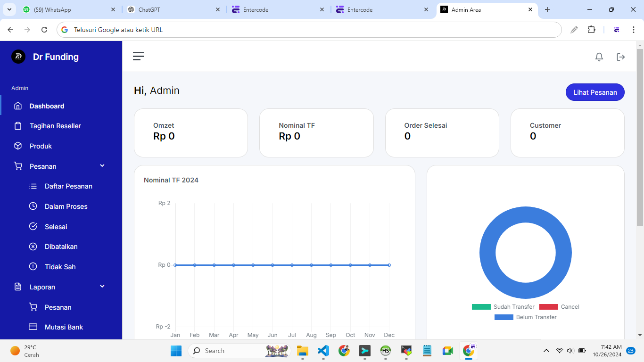Click the Dibatalkan x-circle icon

pos(33,247)
